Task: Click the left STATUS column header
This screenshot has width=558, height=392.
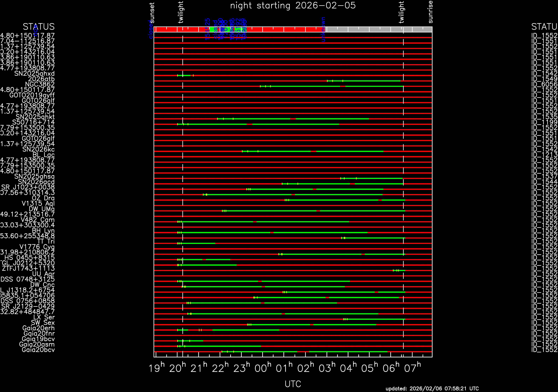Action: coord(39,26)
